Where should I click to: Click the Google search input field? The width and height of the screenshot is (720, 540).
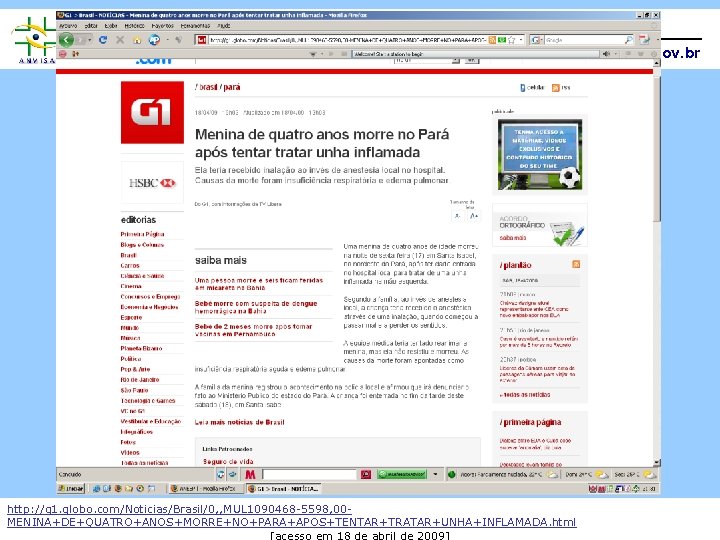pyautogui.click(x=584, y=40)
